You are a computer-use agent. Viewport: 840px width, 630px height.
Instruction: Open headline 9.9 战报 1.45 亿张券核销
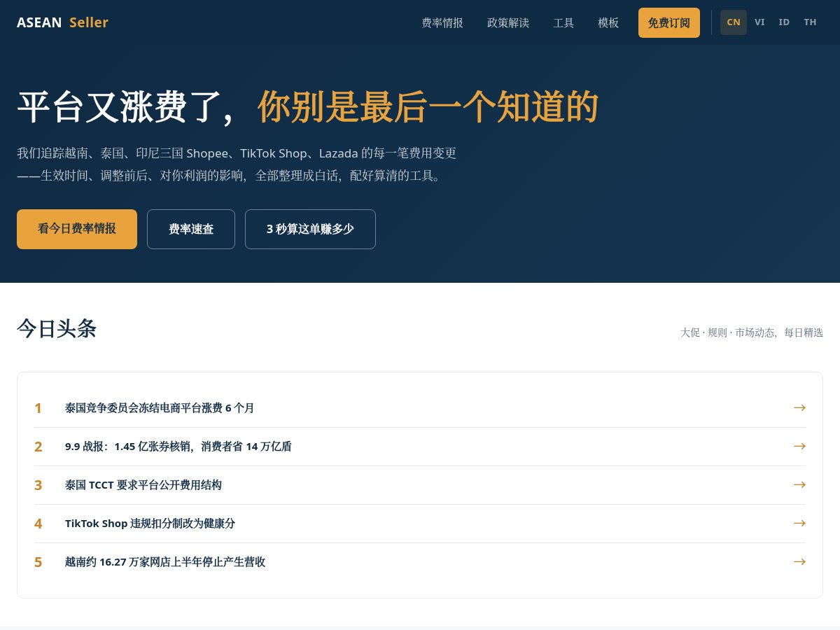pyautogui.click(x=420, y=447)
